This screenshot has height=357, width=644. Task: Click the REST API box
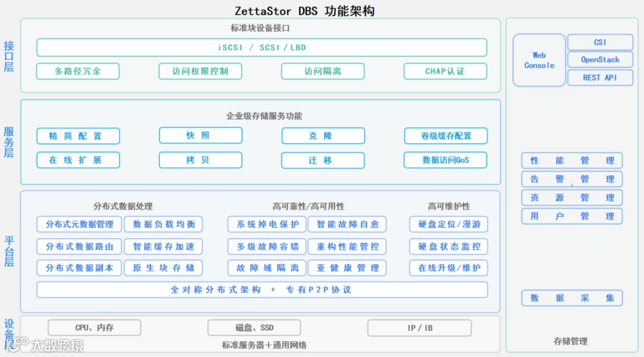point(600,78)
